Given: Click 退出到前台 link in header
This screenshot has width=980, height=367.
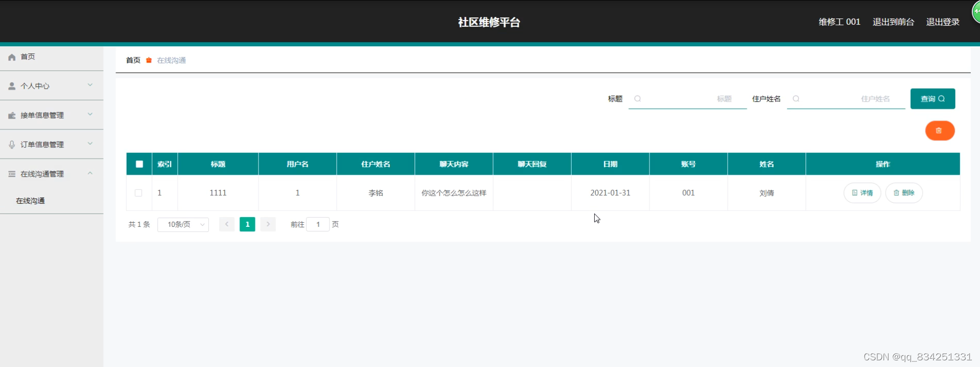Looking at the screenshot, I should [893, 22].
